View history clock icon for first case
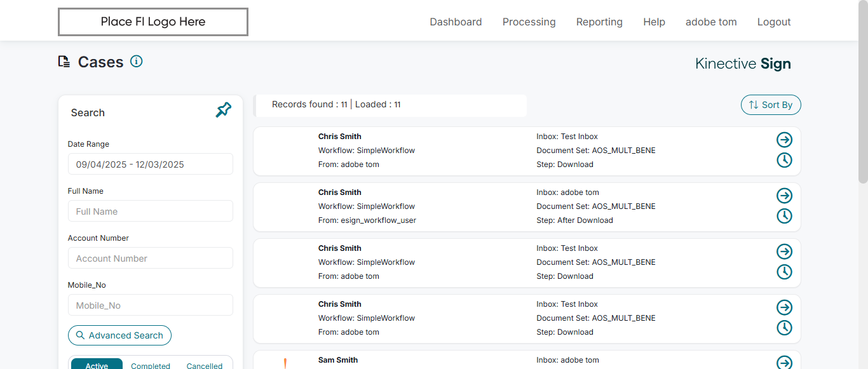The height and width of the screenshot is (369, 868). (785, 160)
